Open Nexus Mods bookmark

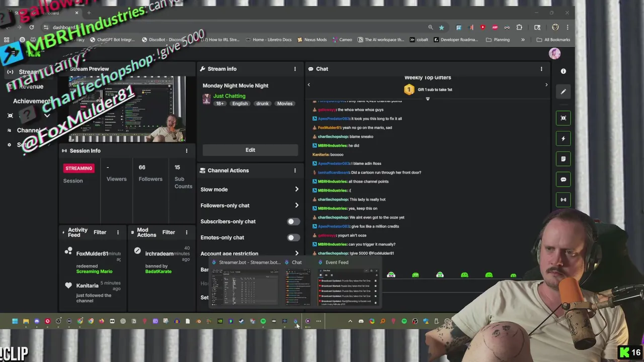(312, 40)
